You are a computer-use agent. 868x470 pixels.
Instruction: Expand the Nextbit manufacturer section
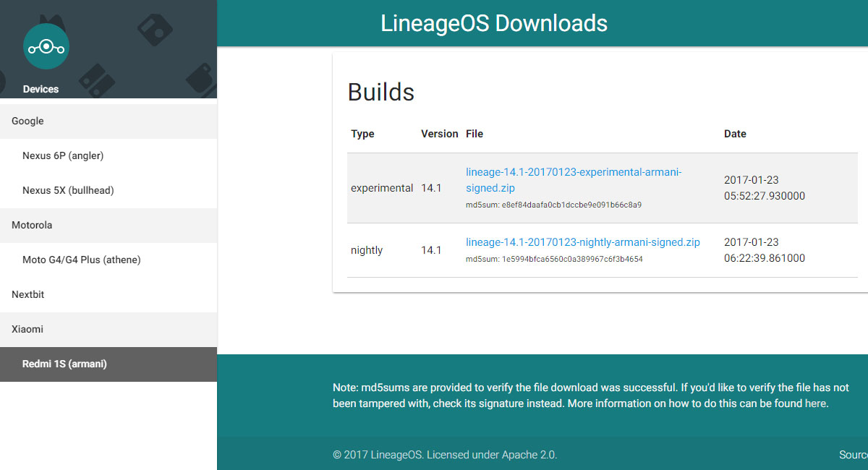[x=27, y=294]
